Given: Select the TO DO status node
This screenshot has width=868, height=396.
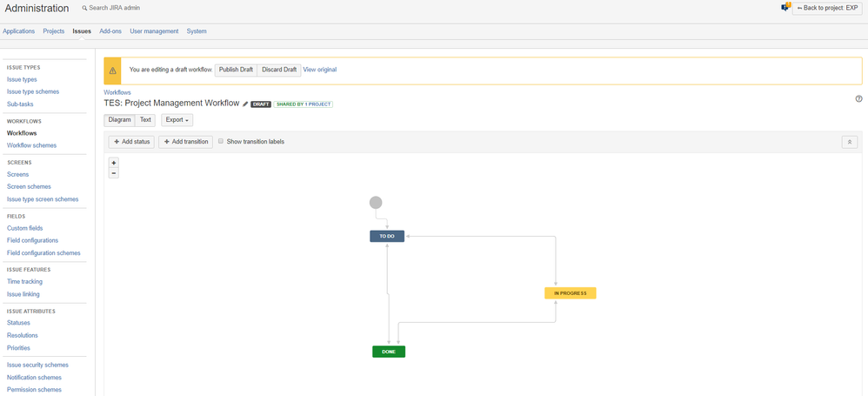Looking at the screenshot, I should [387, 237].
